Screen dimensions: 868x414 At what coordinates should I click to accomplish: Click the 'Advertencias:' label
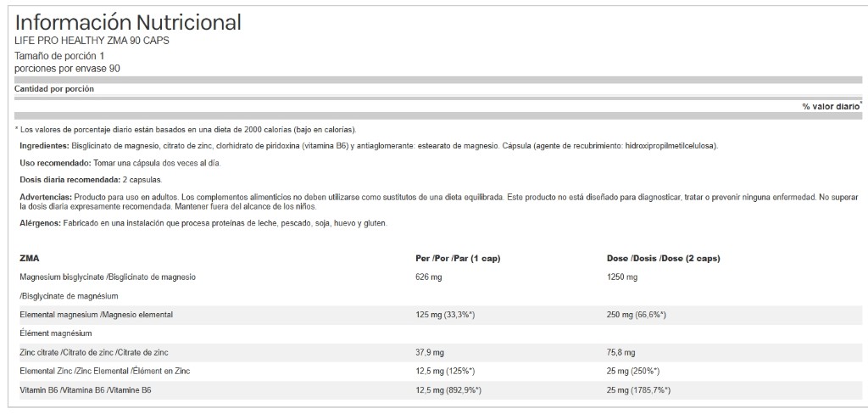point(46,197)
